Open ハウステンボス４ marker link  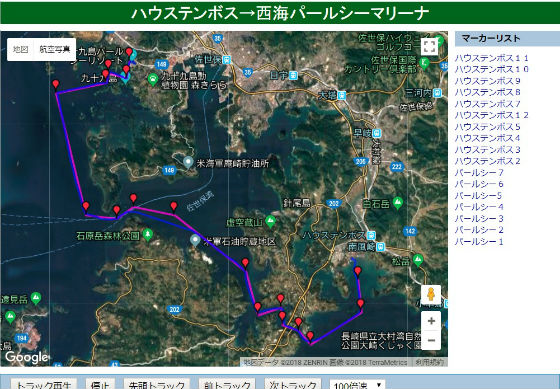point(488,138)
